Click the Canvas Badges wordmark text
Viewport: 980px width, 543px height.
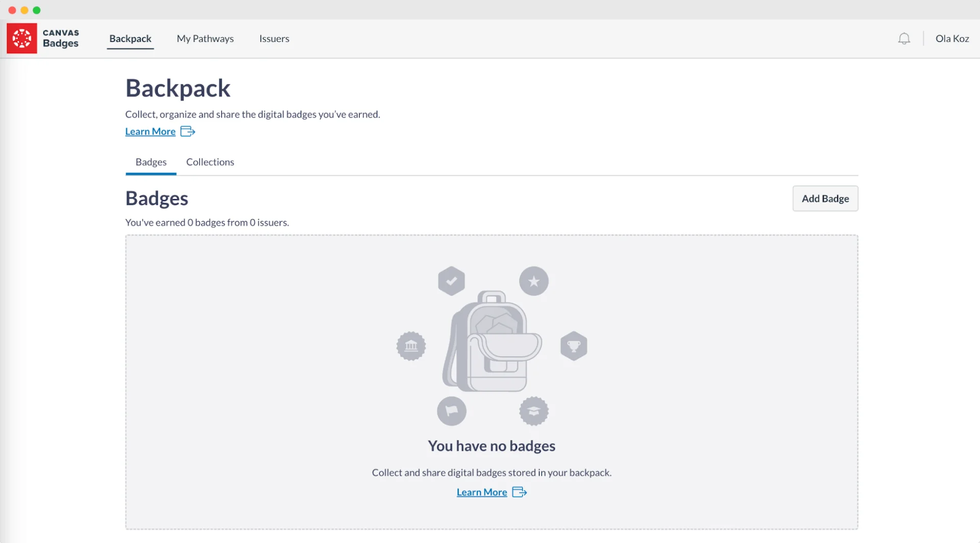point(61,38)
